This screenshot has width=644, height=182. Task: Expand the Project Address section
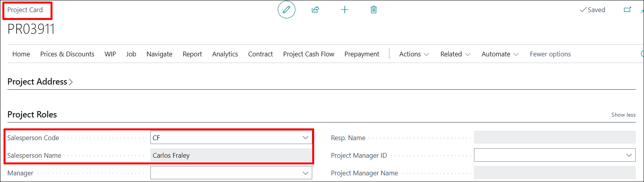(x=40, y=81)
